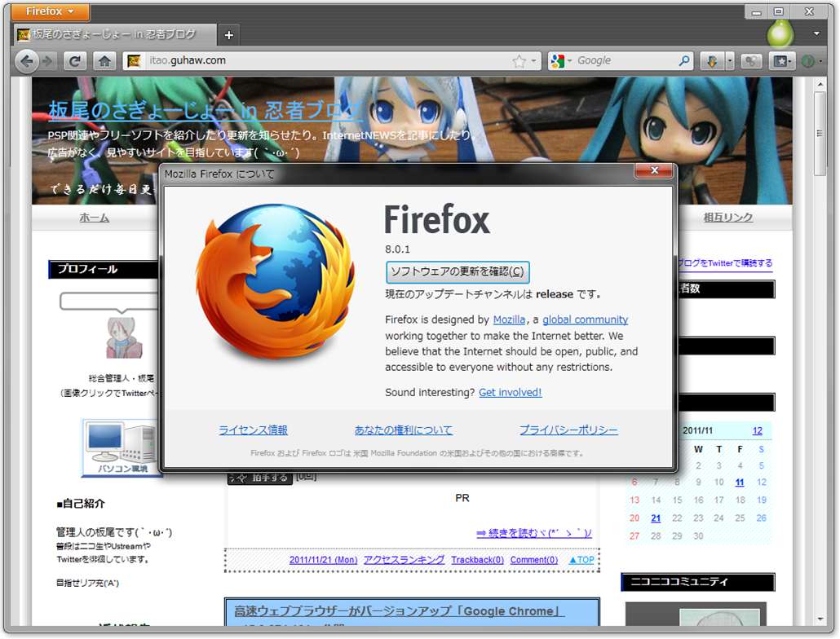Select calendar date 21

(656, 518)
